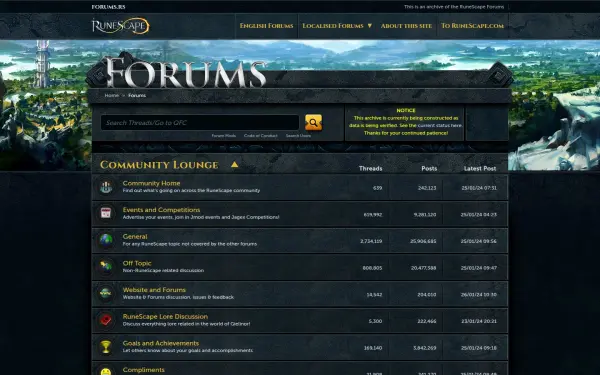This screenshot has height=375, width=600.
Task: Click the Forums.rs title in top bar
Action: (109, 7)
